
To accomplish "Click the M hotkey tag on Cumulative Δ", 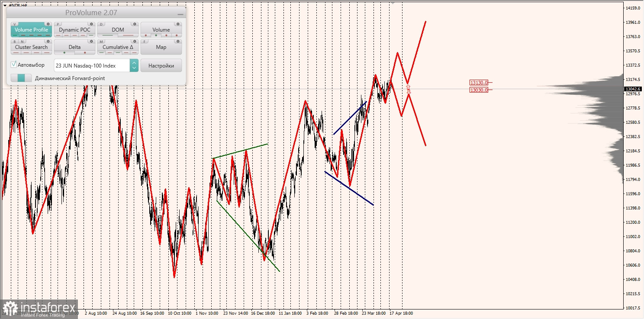I will coord(101,42).
